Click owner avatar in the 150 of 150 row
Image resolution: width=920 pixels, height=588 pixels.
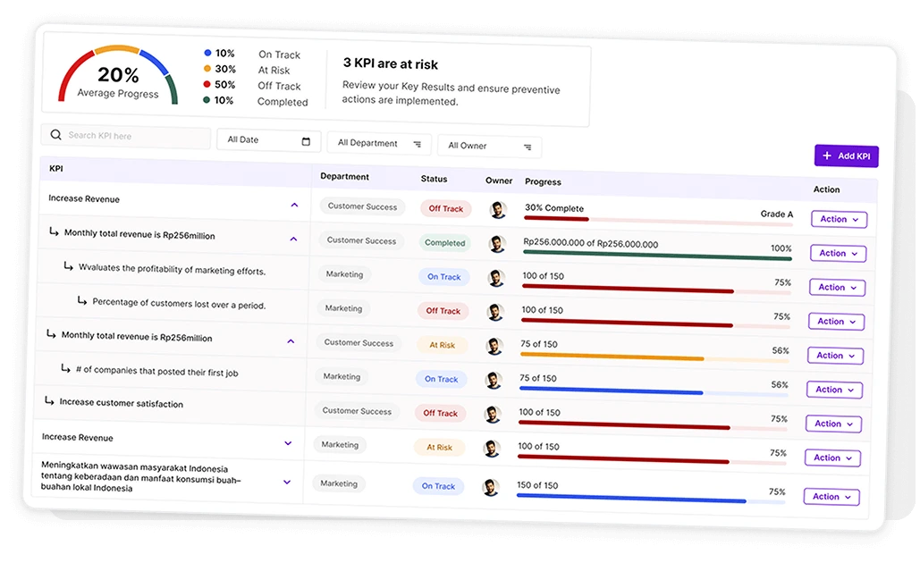click(x=491, y=487)
